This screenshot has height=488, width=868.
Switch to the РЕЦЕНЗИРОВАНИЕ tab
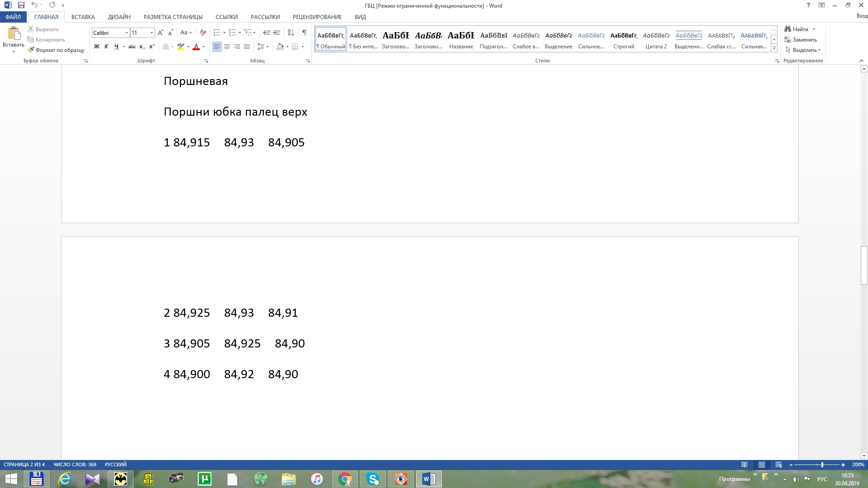click(317, 17)
